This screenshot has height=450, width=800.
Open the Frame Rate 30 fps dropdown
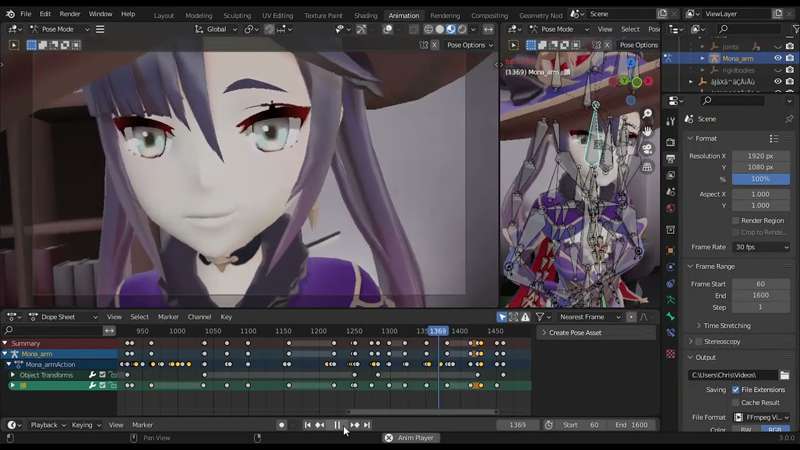tap(761, 247)
